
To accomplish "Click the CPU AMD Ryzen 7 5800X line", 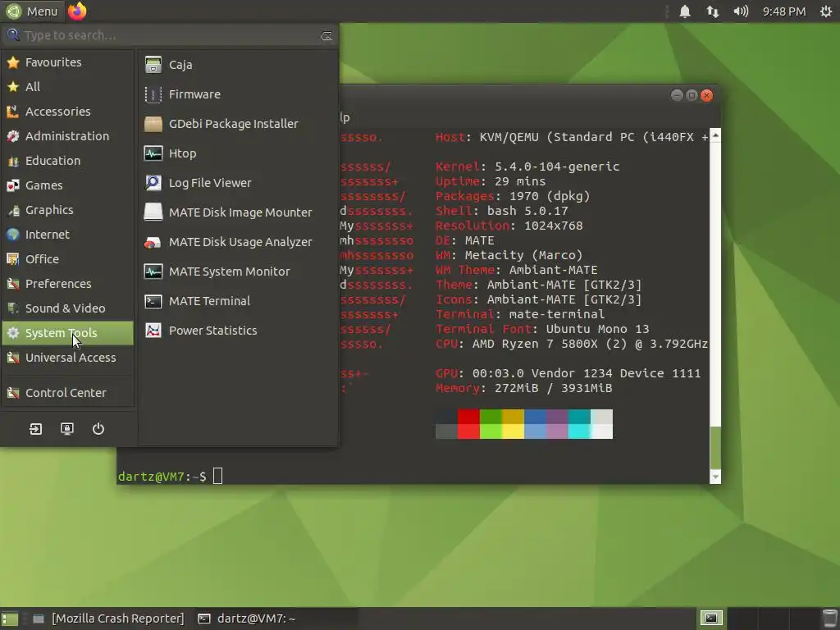I will click(x=572, y=344).
